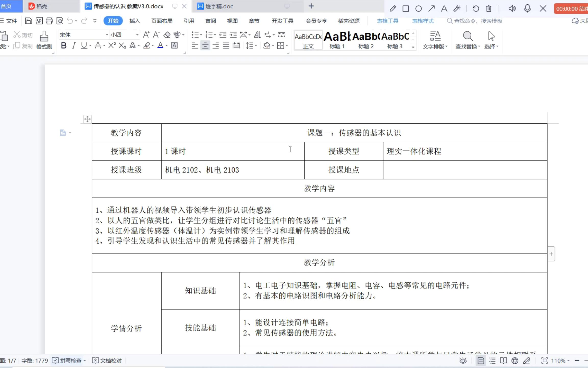Click the Bold formatting icon
588x368 pixels.
[x=64, y=45]
